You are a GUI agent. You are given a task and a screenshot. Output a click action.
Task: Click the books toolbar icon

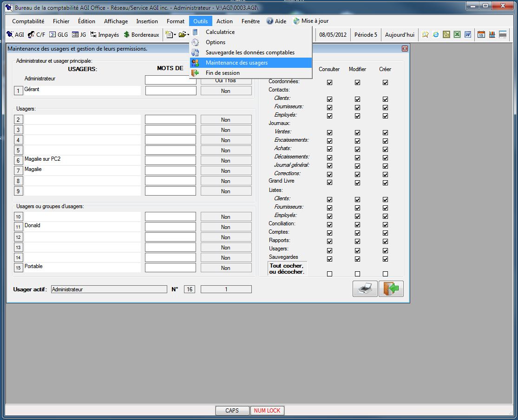click(x=492, y=34)
